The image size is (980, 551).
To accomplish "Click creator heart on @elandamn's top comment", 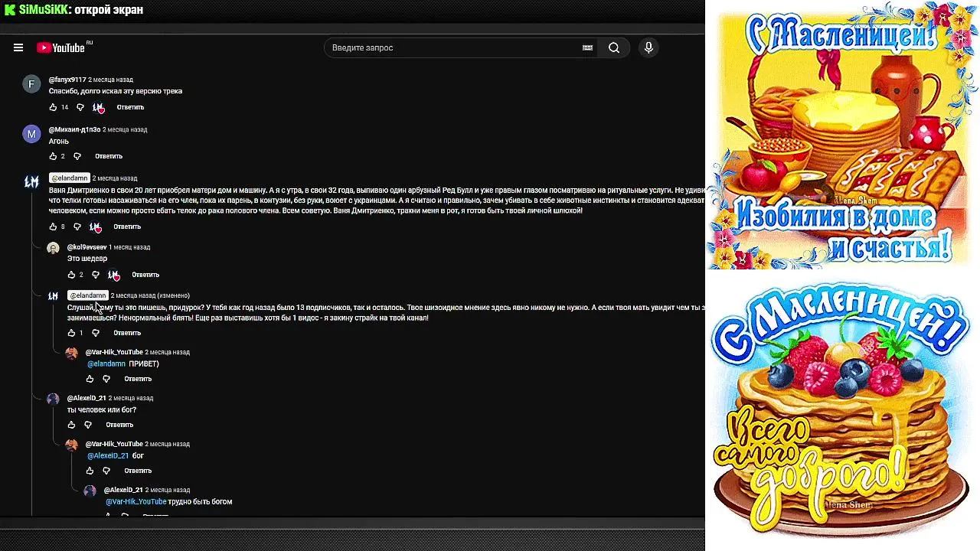I will [x=95, y=227].
